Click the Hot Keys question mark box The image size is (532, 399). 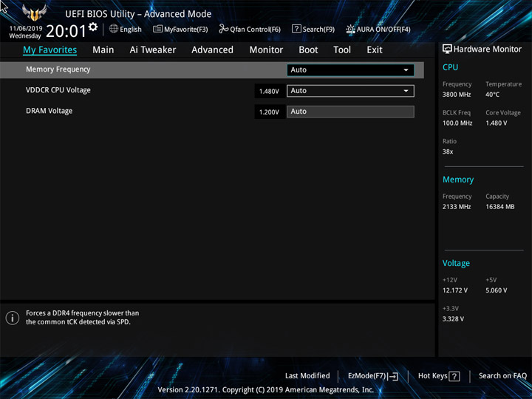point(454,376)
